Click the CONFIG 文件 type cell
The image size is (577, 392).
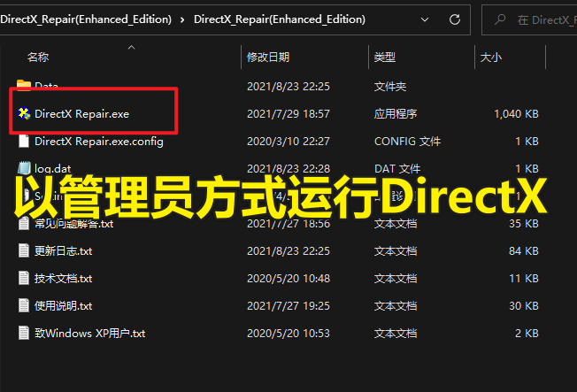click(x=407, y=142)
